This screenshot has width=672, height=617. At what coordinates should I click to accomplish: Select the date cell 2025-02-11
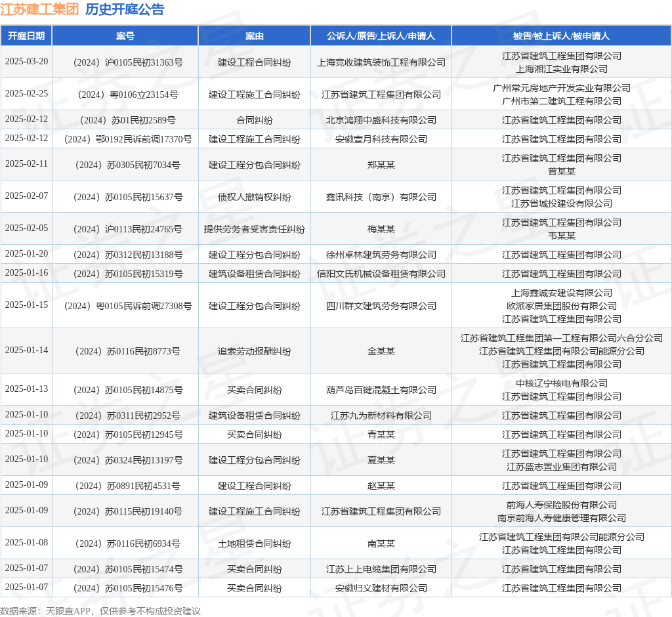pyautogui.click(x=26, y=164)
